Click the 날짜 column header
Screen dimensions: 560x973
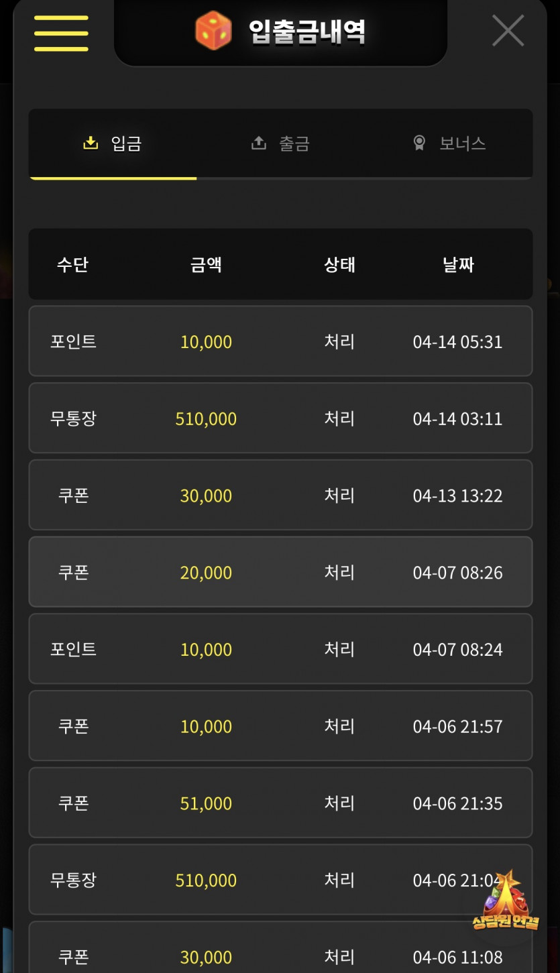point(458,265)
